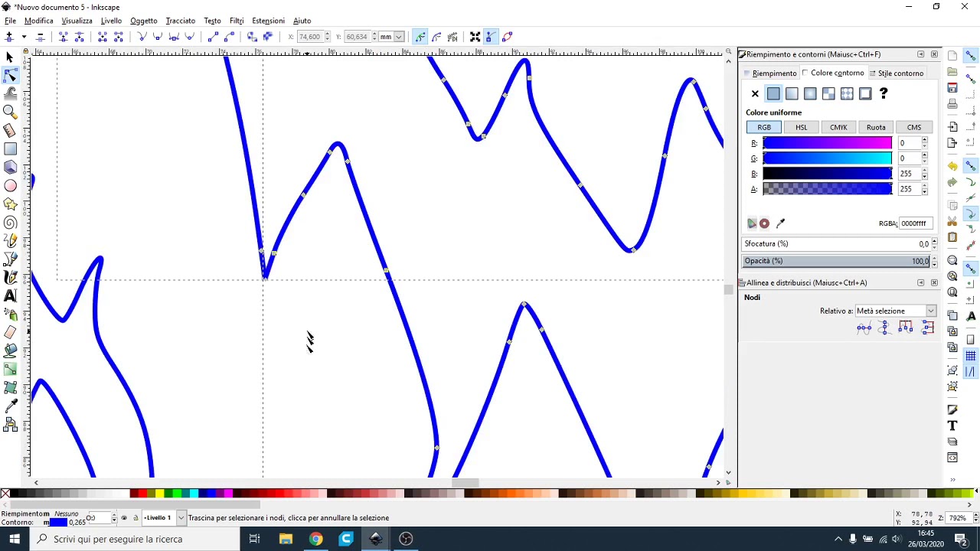The width and height of the screenshot is (980, 551).
Task: Click the Save document icon
Action: pos(952,87)
